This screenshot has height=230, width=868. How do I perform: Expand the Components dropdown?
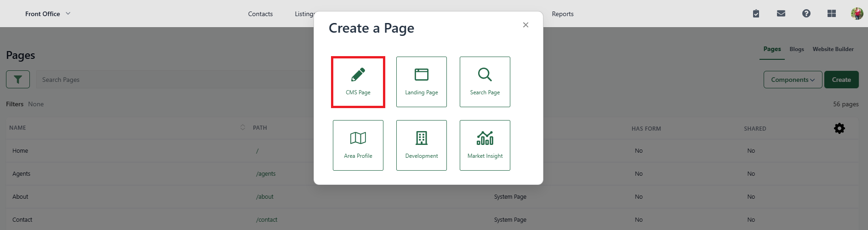[793, 80]
